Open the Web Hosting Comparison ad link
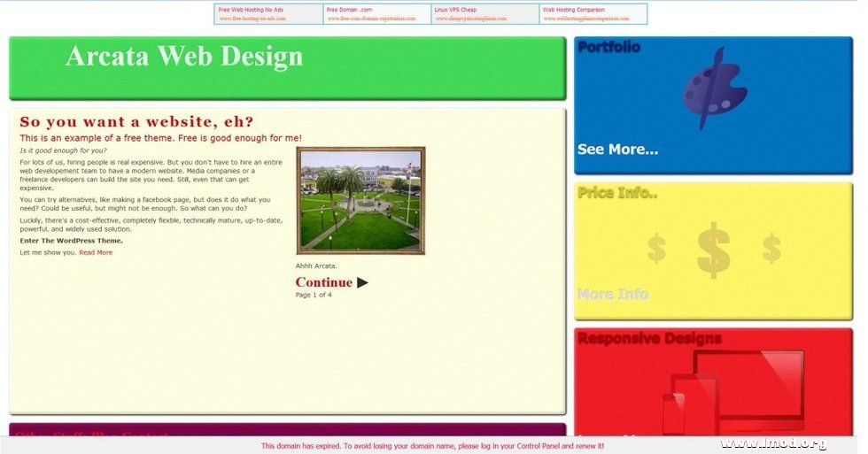This screenshot has width=868, height=454. [573, 10]
